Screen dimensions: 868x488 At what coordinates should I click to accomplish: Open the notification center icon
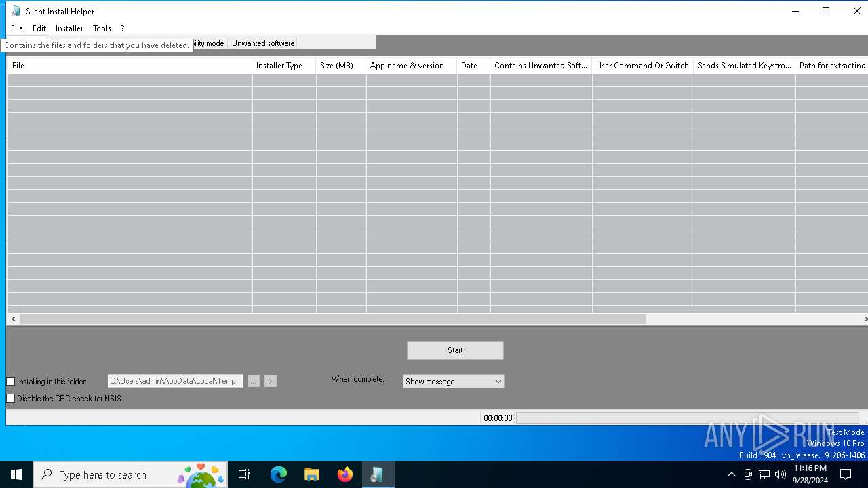846,474
